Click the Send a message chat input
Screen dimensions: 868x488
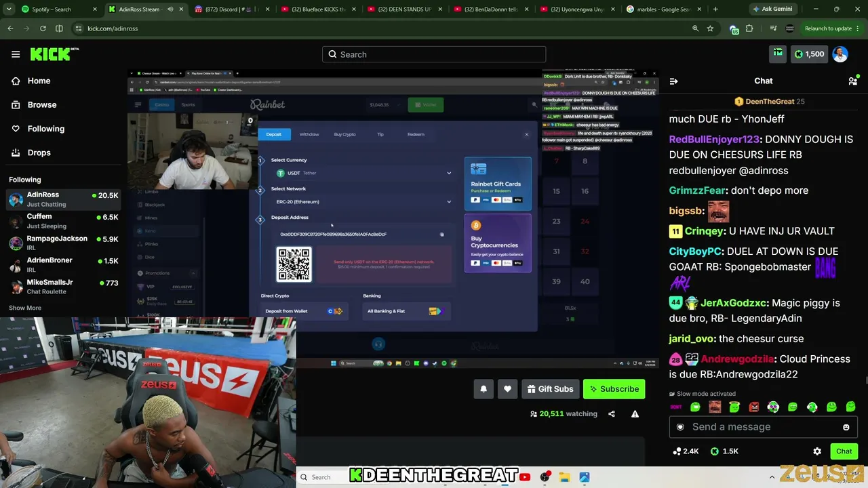(x=763, y=427)
